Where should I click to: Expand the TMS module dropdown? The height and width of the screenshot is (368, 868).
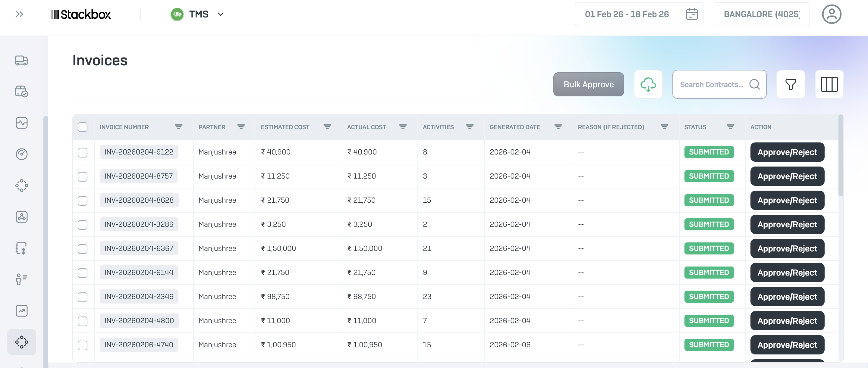[220, 14]
